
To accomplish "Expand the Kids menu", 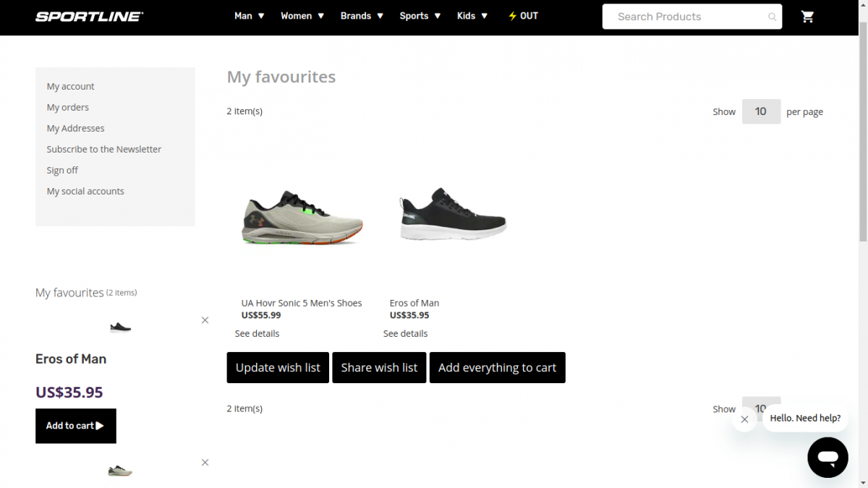I will tap(472, 16).
